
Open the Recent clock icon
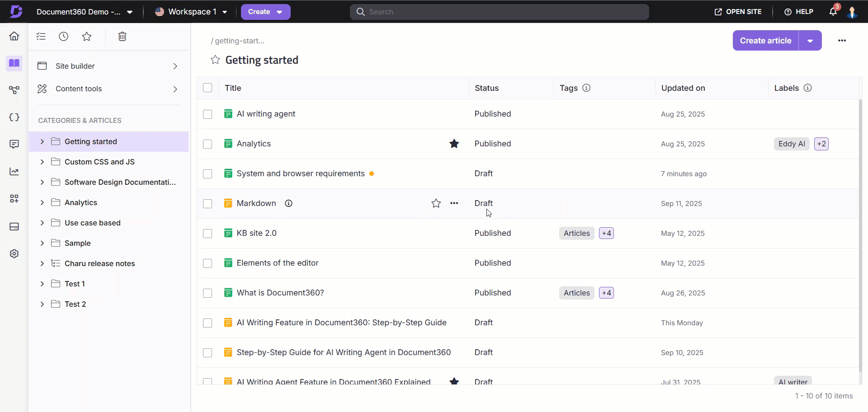click(x=64, y=37)
